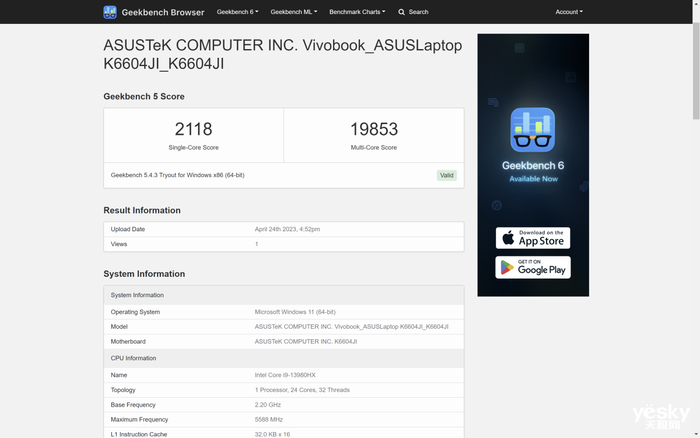Click the single-core score 2118
The height and width of the screenshot is (438, 700).
[x=193, y=129]
